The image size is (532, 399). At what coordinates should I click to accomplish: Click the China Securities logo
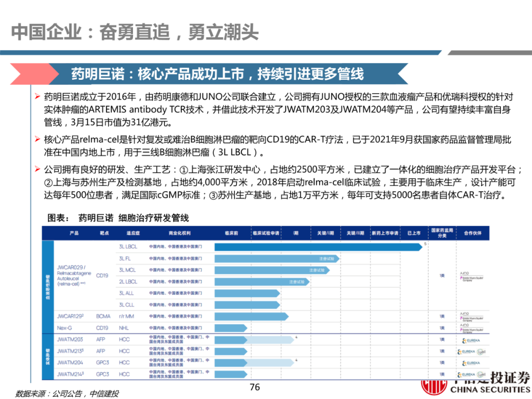coord(475,383)
